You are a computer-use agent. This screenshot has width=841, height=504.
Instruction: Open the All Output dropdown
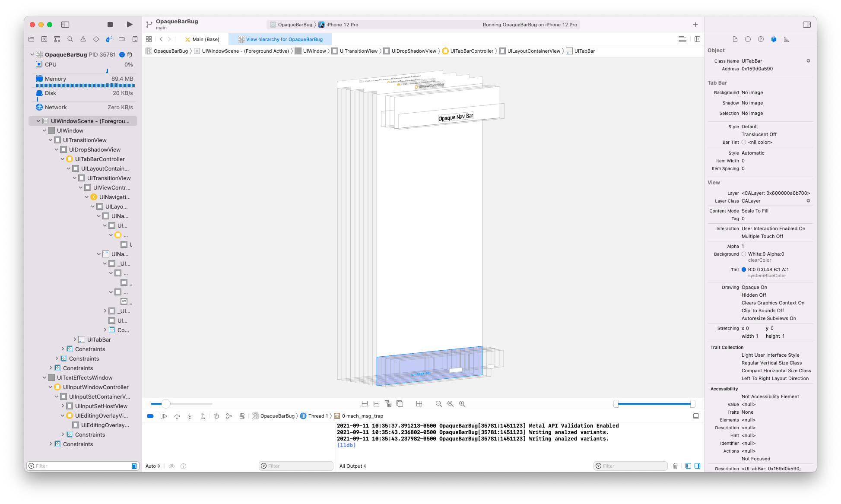click(353, 466)
